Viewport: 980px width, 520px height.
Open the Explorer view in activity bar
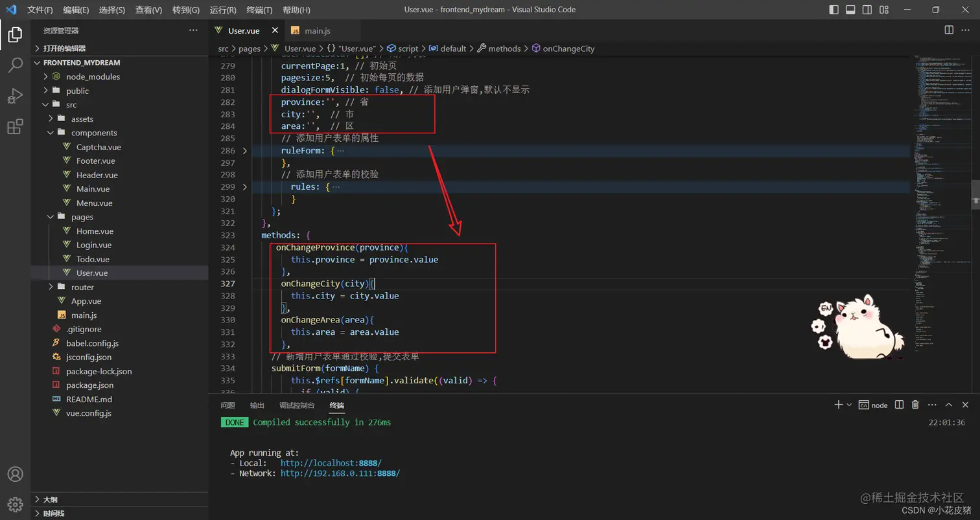click(x=15, y=34)
